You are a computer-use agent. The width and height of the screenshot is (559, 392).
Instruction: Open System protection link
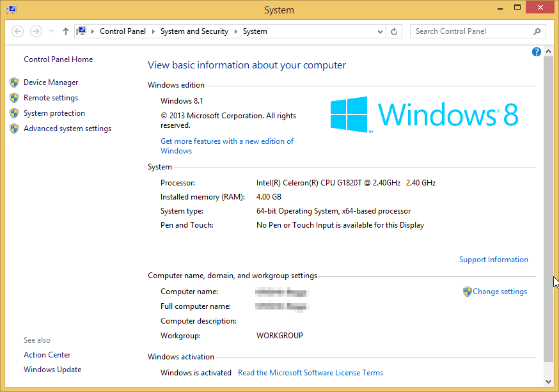point(54,113)
